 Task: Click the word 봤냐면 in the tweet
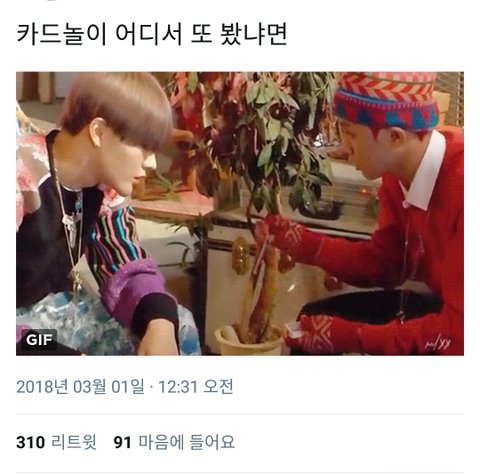click(x=254, y=34)
